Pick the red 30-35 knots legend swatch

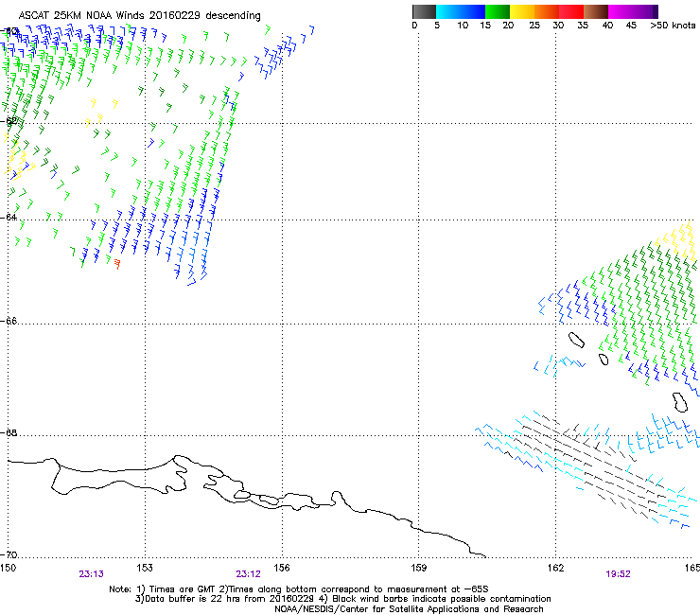pos(571,11)
